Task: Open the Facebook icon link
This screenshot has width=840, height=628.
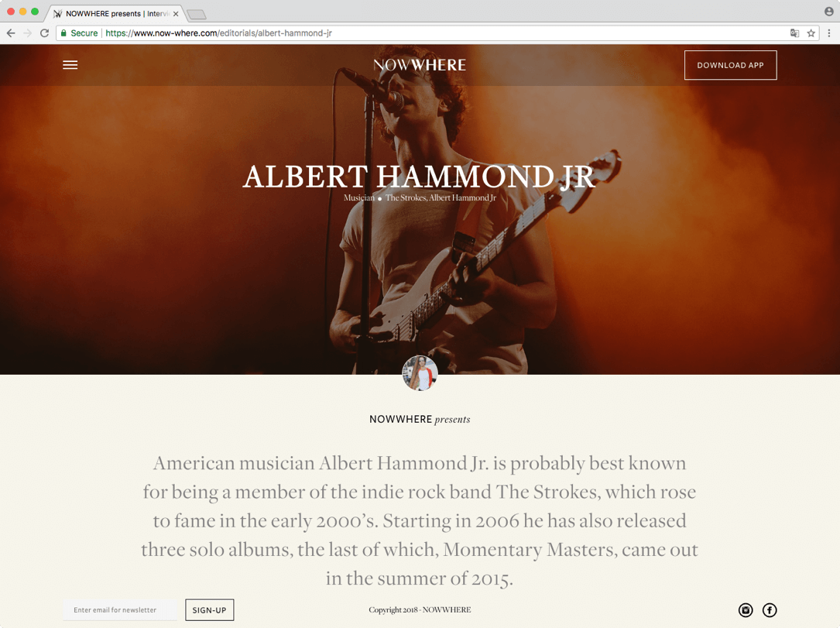Action: (x=770, y=609)
